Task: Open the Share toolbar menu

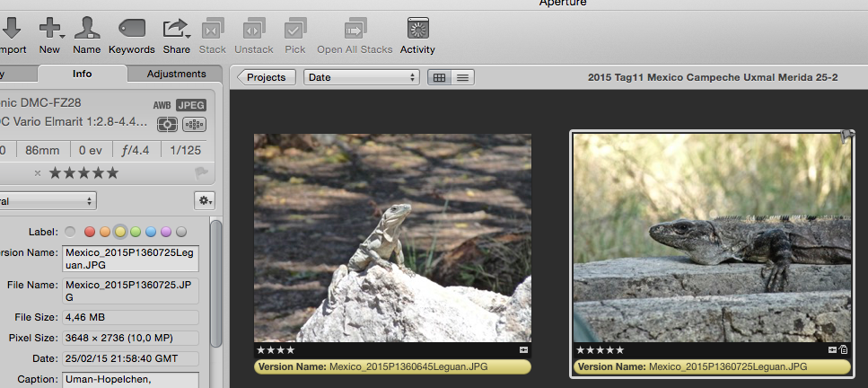Action: point(177,28)
